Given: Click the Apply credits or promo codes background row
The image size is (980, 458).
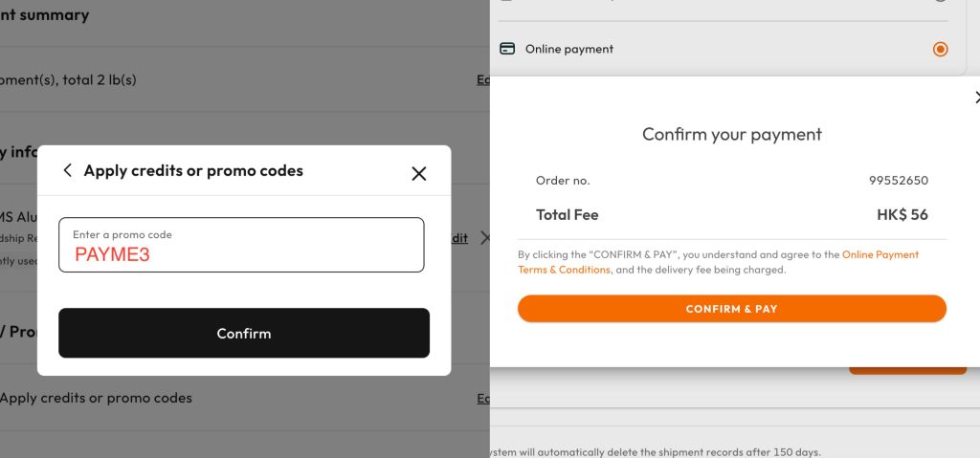Looking at the screenshot, I should 96,398.
